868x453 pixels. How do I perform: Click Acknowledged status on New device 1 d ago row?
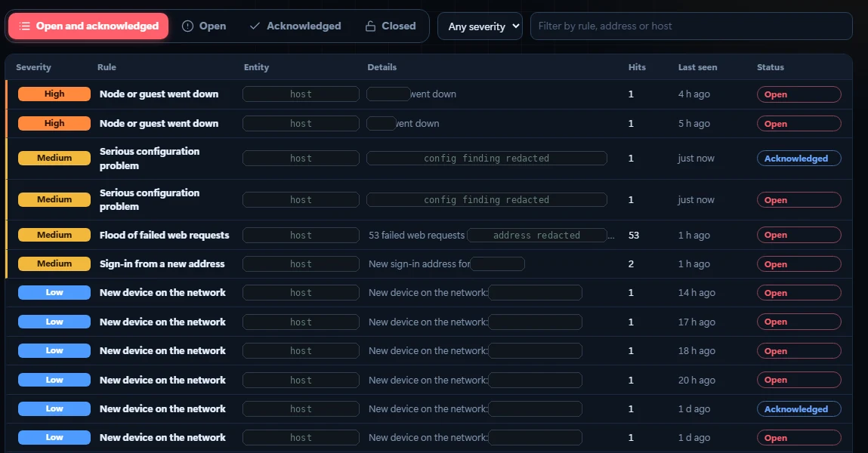pyautogui.click(x=798, y=408)
